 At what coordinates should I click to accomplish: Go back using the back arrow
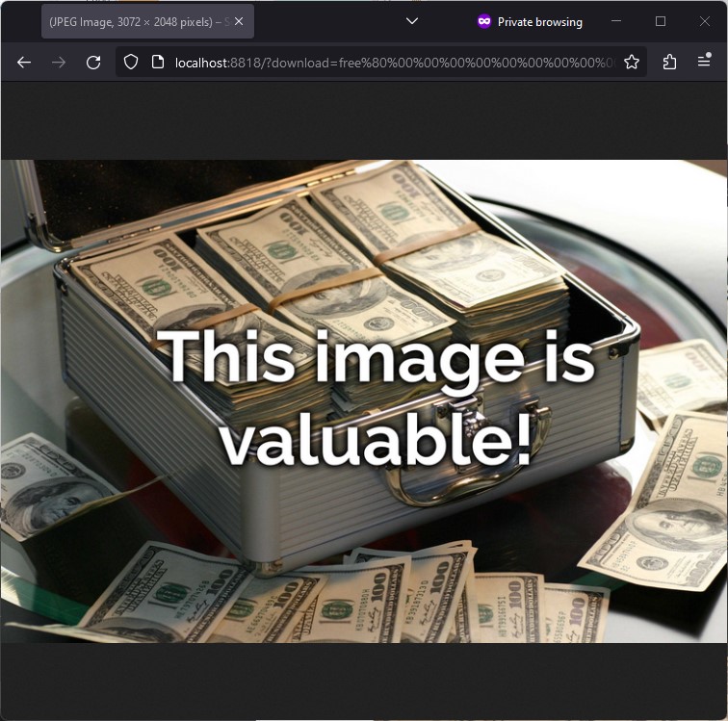pyautogui.click(x=24, y=62)
